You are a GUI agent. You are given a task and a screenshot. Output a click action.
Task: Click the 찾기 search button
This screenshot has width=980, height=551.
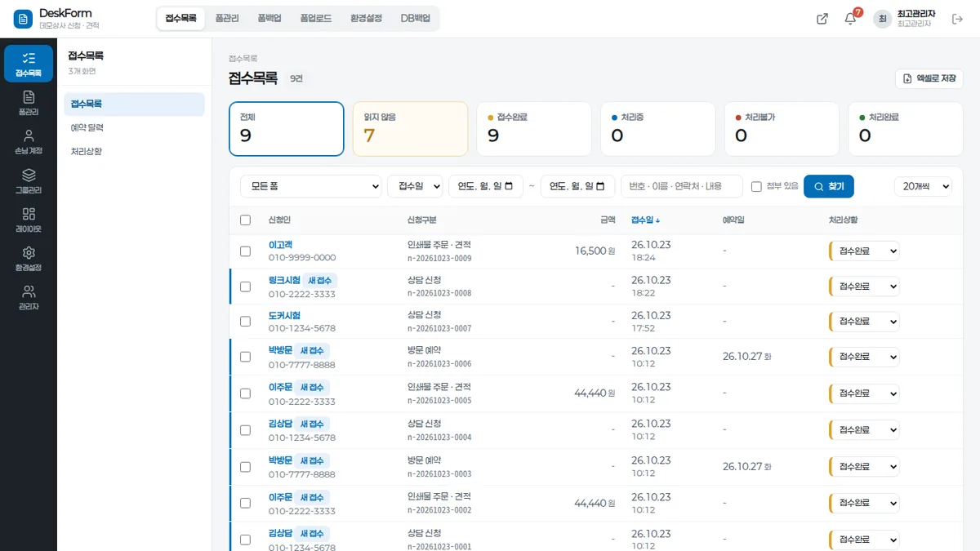pos(829,186)
